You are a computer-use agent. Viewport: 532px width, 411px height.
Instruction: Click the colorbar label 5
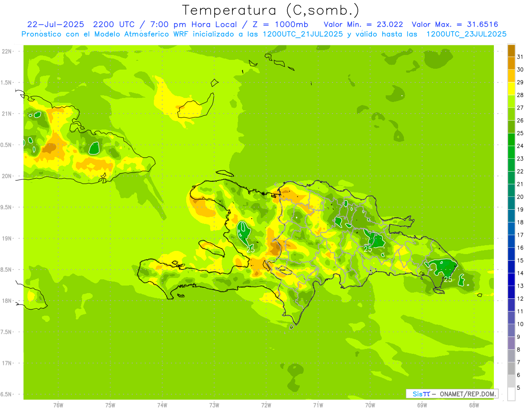[x=518, y=388]
